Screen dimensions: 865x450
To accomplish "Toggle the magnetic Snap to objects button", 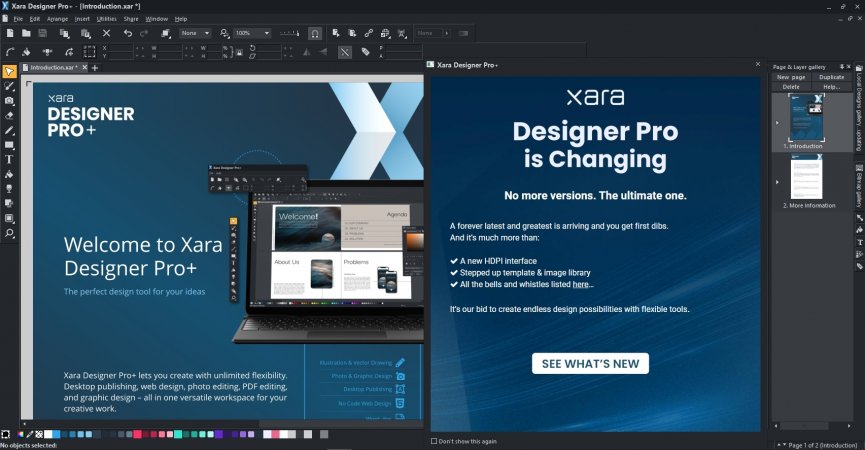I will coord(314,34).
